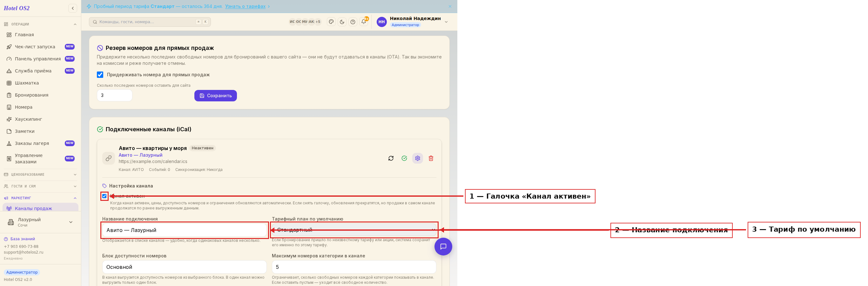Open the «Авито — Лазурный» channel link
This screenshot has width=868, height=286.
140,155
